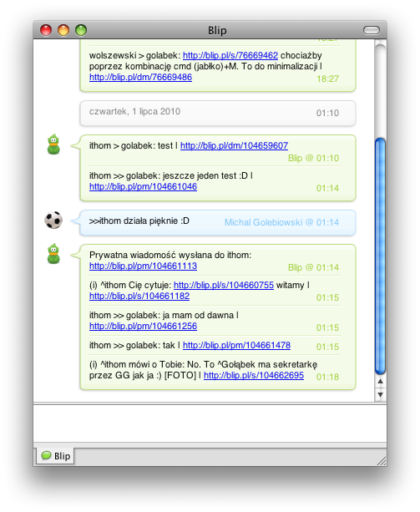Open link blip.pl/pm/104661113
420x512 pixels.
pos(144,266)
